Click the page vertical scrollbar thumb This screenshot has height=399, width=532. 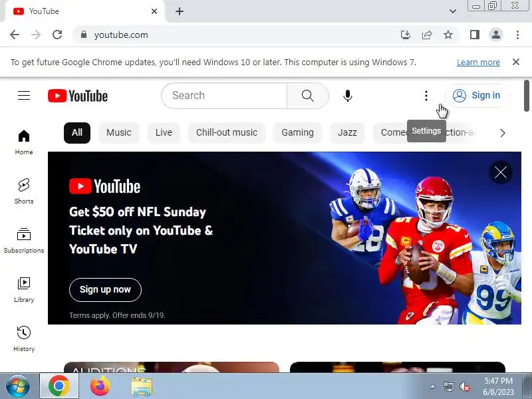pos(526,96)
